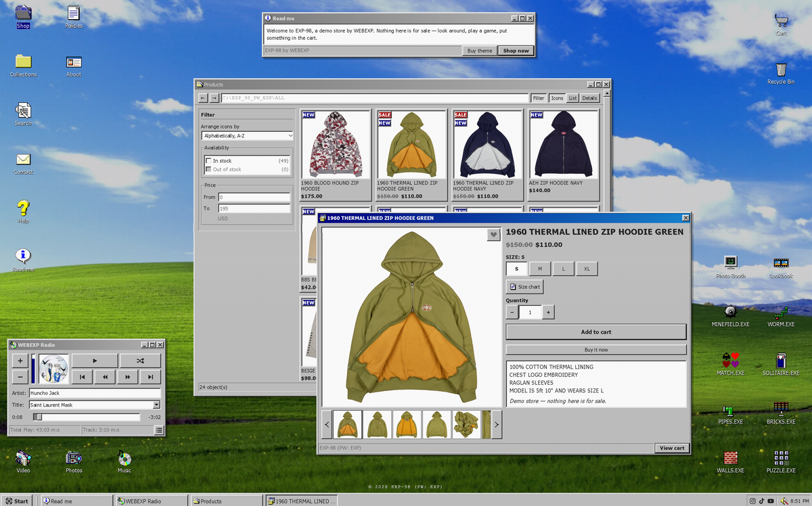Open the Size chart

pyautogui.click(x=524, y=287)
